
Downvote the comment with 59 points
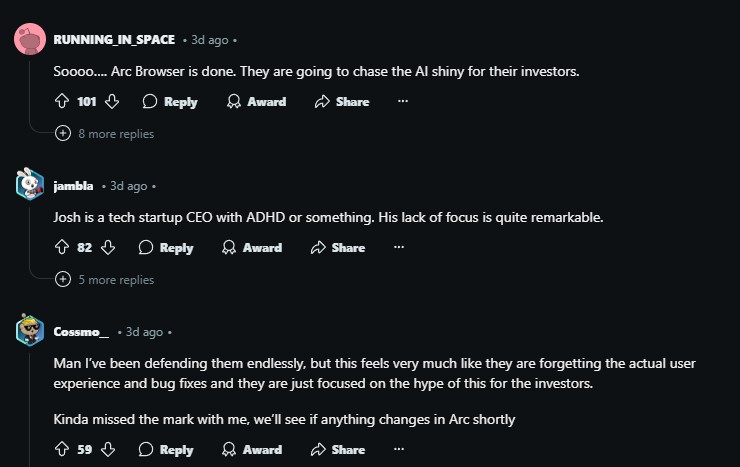[x=108, y=449]
